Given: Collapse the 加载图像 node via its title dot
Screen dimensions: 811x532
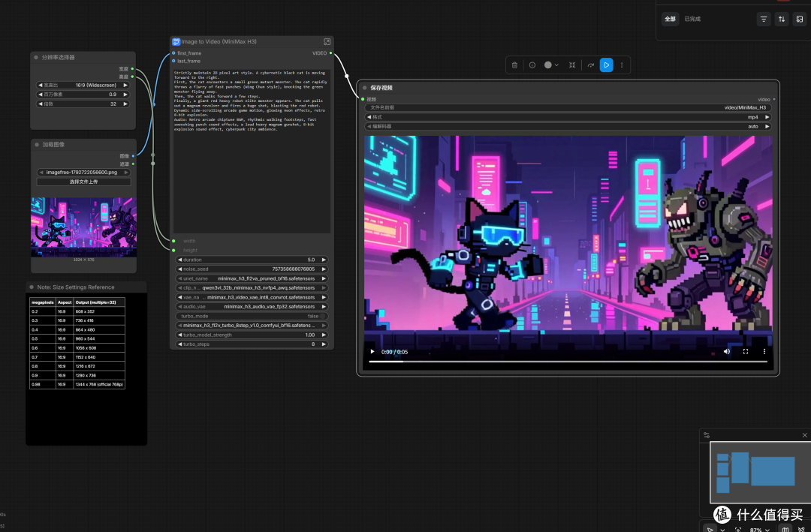Looking at the screenshot, I should [x=37, y=145].
